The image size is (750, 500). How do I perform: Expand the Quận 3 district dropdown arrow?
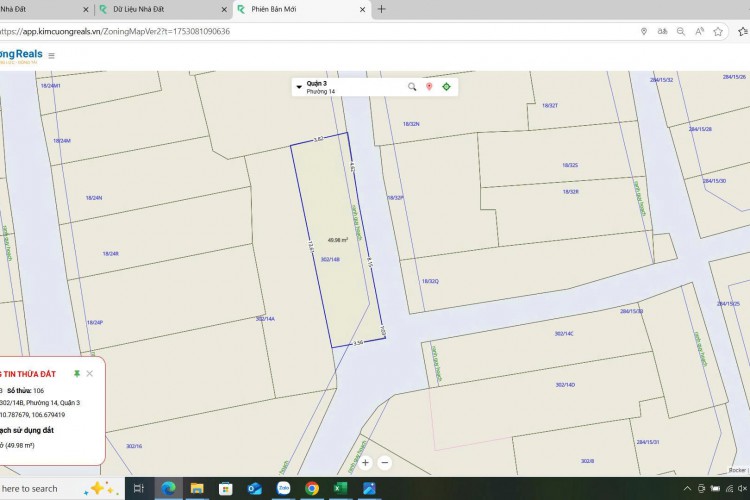pyautogui.click(x=299, y=87)
